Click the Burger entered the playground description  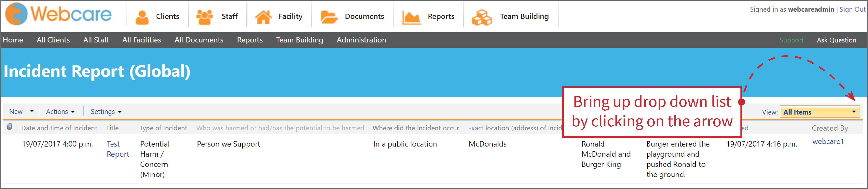coord(678,159)
